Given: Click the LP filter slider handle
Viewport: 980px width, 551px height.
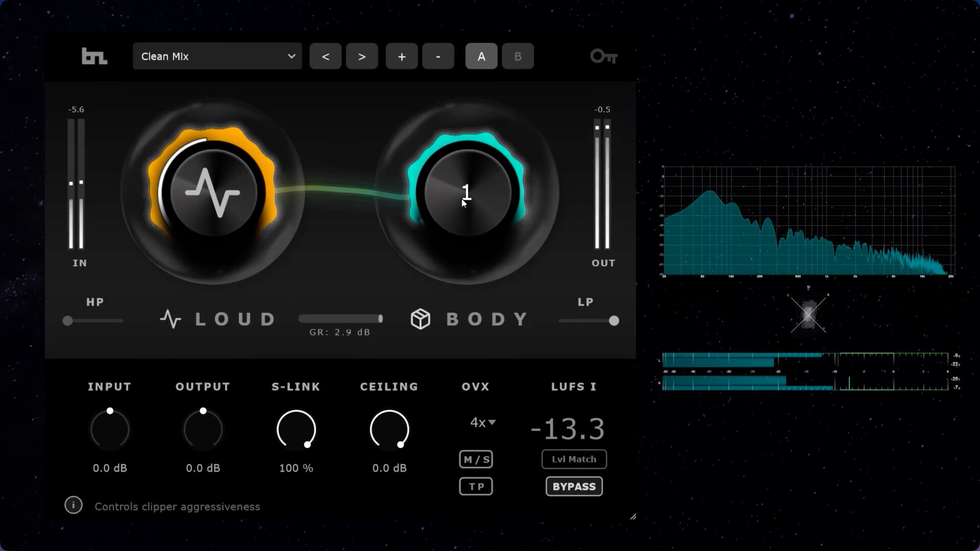Looking at the screenshot, I should point(614,321).
